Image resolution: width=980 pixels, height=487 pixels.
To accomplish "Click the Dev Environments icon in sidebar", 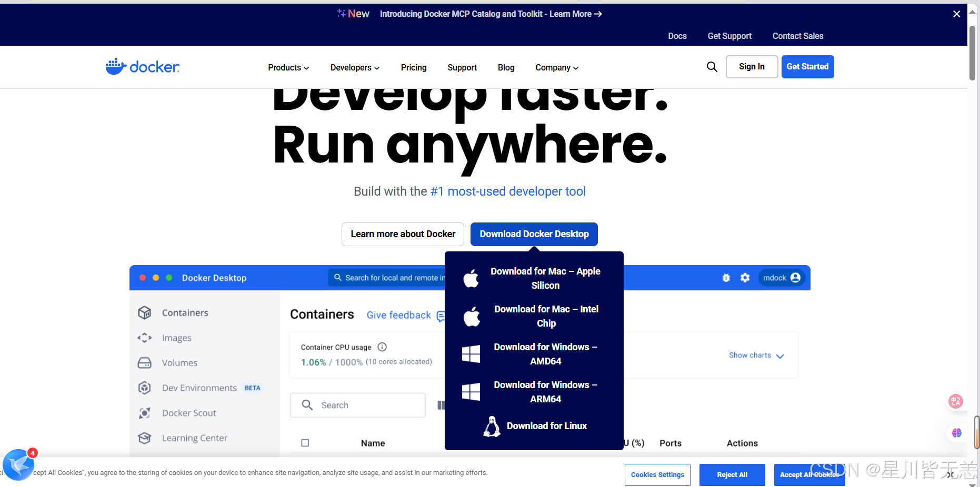I will [145, 388].
